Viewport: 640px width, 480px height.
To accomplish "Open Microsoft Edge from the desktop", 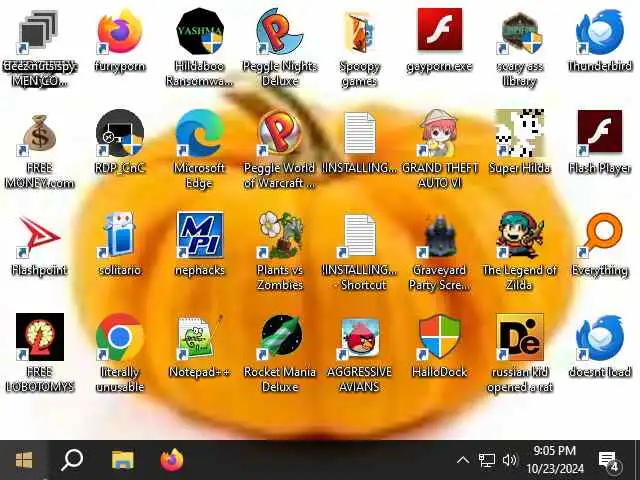I will (200, 133).
